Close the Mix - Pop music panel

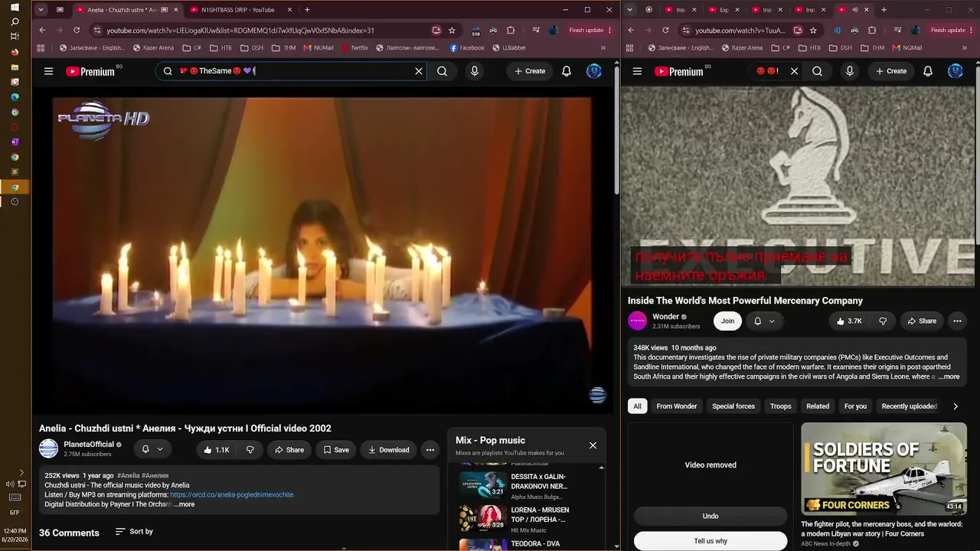click(593, 445)
